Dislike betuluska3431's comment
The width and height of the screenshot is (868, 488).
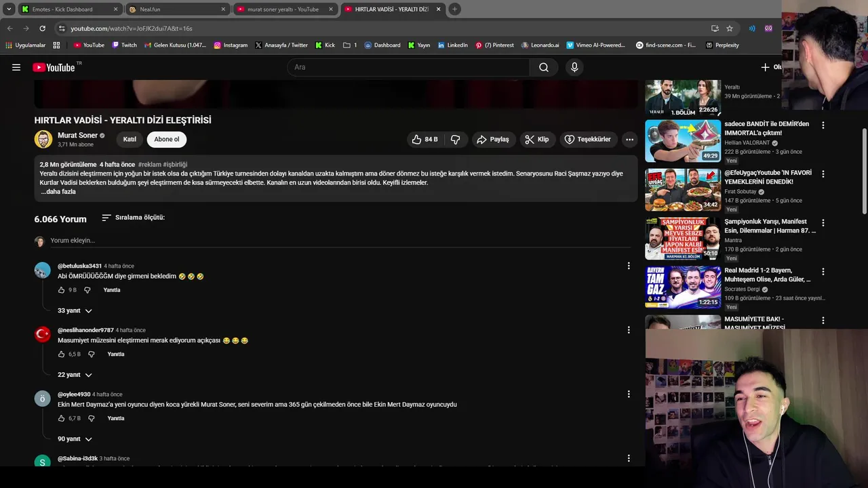click(87, 290)
